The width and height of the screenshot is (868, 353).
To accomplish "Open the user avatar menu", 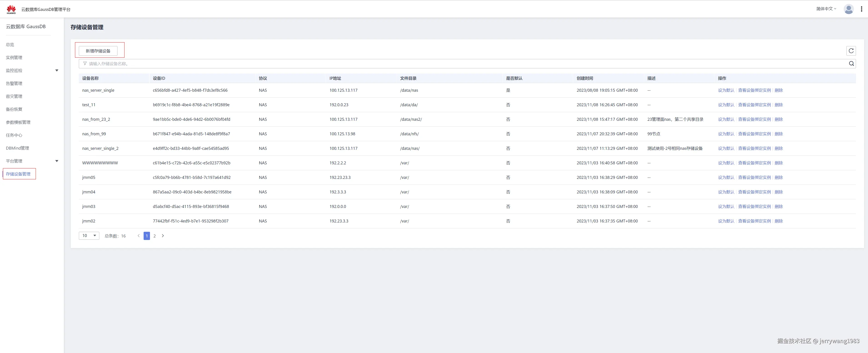I will tap(848, 9).
